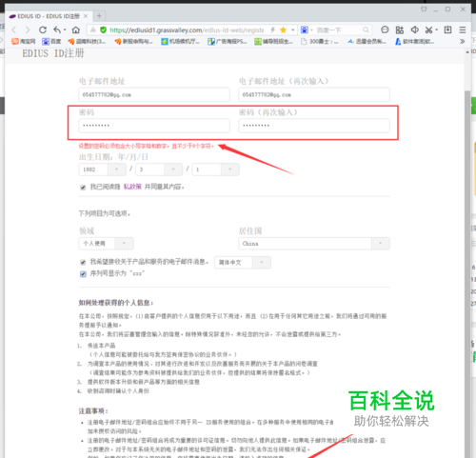This screenshot has height=458, width=476.
Task: Click the red password requirement message
Action: pyautogui.click(x=147, y=146)
